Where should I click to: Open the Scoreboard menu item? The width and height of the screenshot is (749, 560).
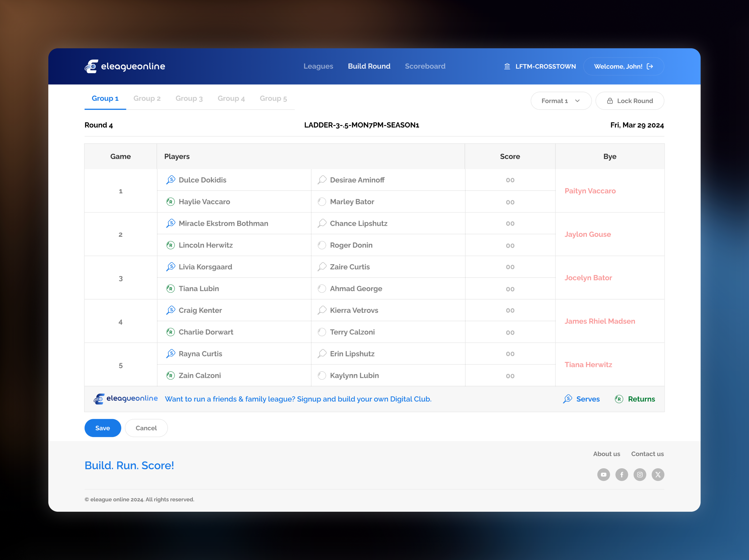click(425, 66)
